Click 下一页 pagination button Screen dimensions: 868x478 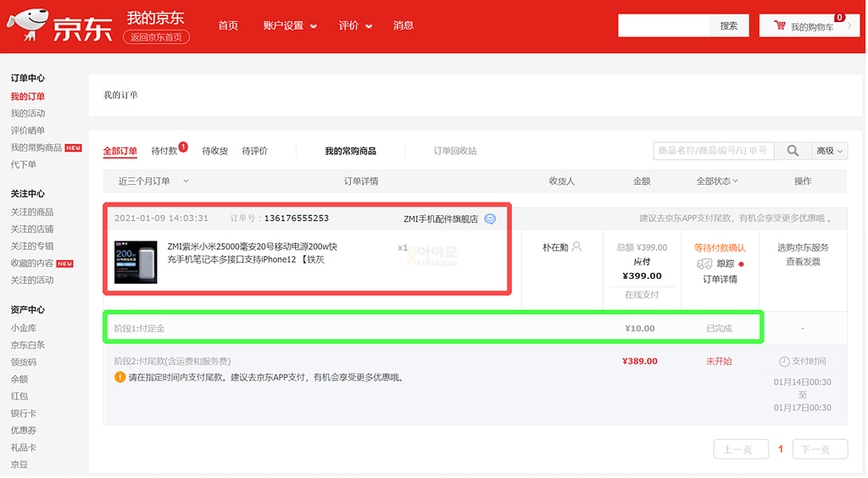820,449
